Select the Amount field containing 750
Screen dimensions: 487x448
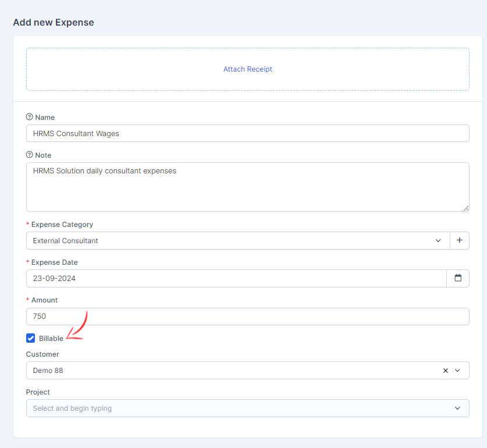pyautogui.click(x=233, y=317)
